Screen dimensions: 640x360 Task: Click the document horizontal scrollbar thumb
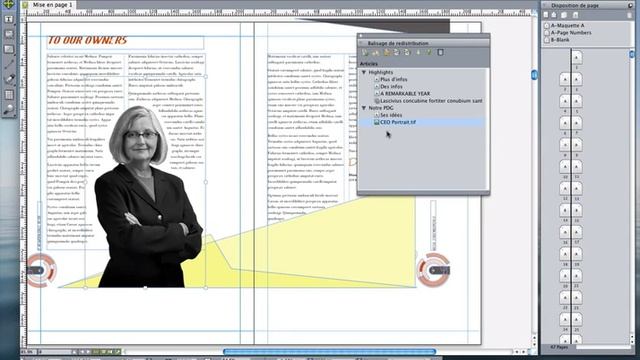coord(330,351)
